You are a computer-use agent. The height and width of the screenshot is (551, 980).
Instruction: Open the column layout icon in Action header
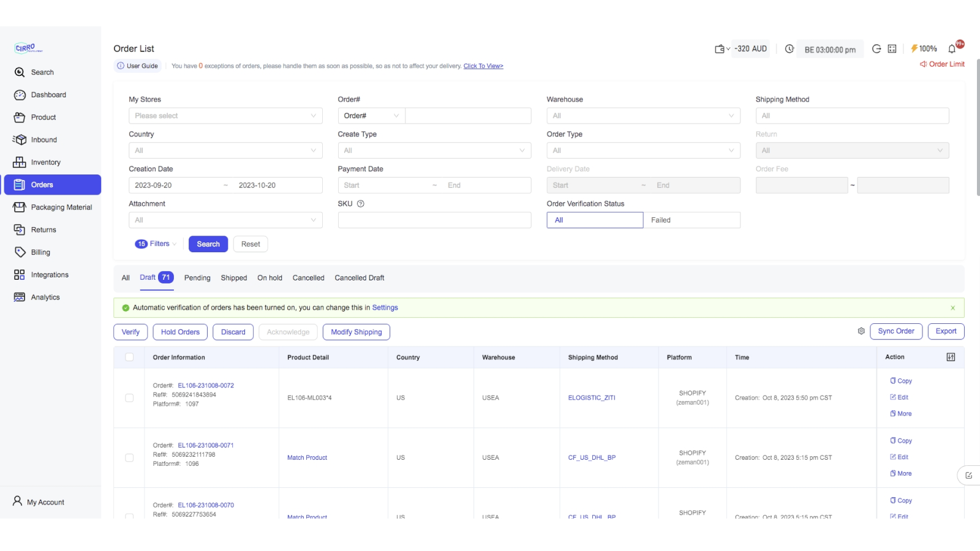[x=951, y=358]
